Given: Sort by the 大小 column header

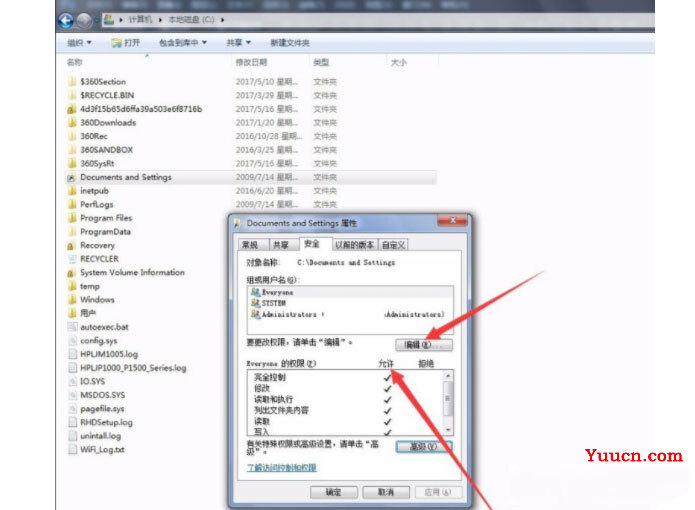Looking at the screenshot, I should (398, 62).
